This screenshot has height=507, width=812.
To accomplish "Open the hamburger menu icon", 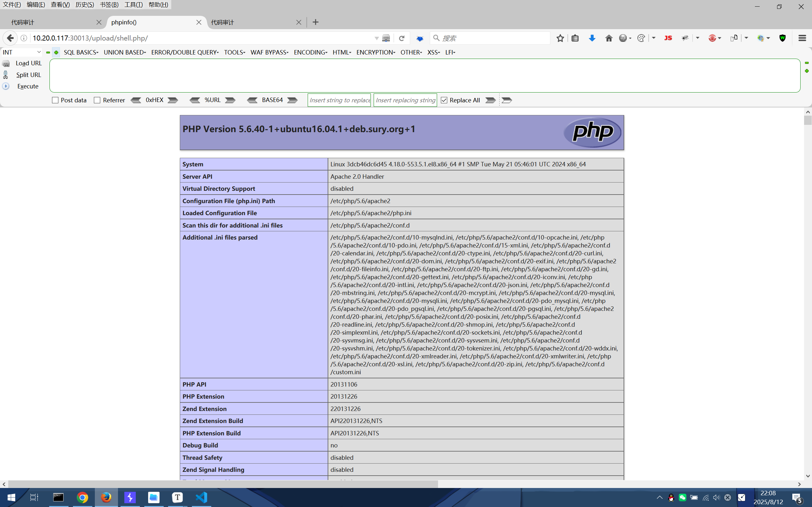I will [x=802, y=38].
